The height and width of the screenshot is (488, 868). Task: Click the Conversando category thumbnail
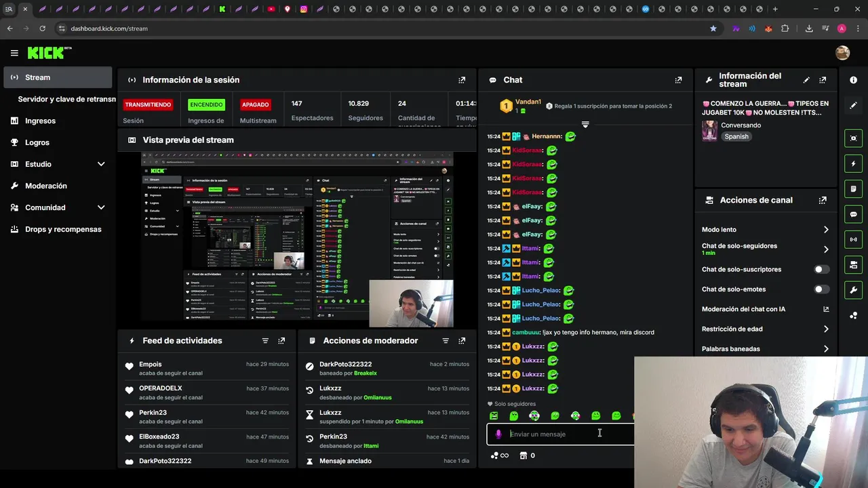click(709, 131)
